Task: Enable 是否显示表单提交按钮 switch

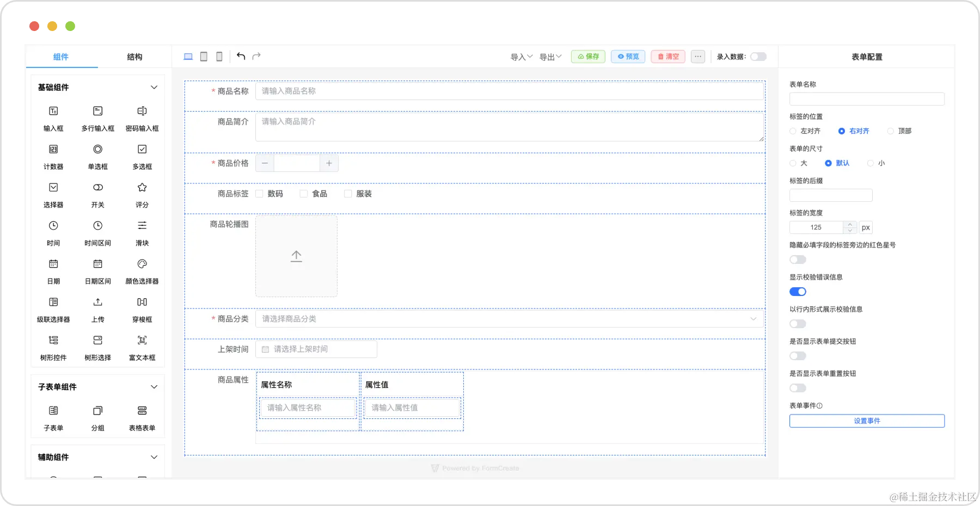Action: click(798, 356)
